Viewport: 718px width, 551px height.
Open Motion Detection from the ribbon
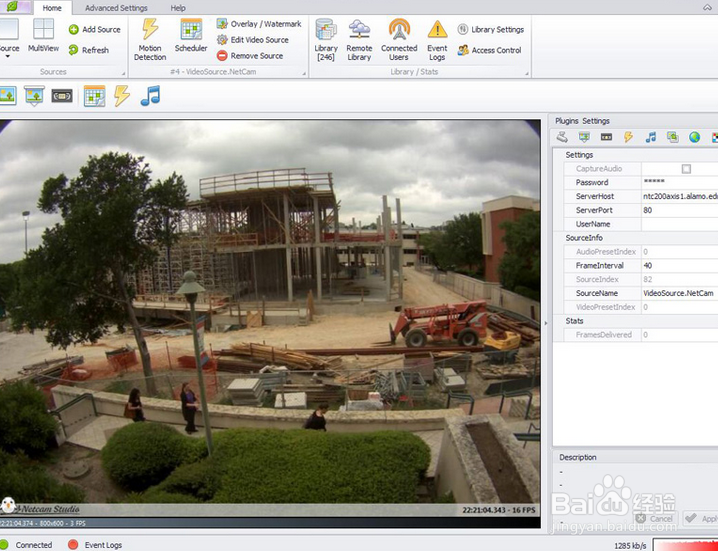[150, 39]
